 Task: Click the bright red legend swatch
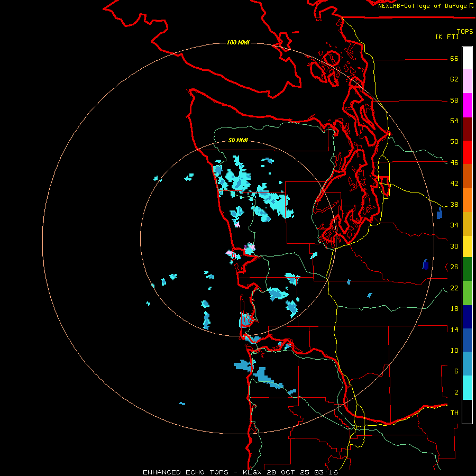[467, 152]
